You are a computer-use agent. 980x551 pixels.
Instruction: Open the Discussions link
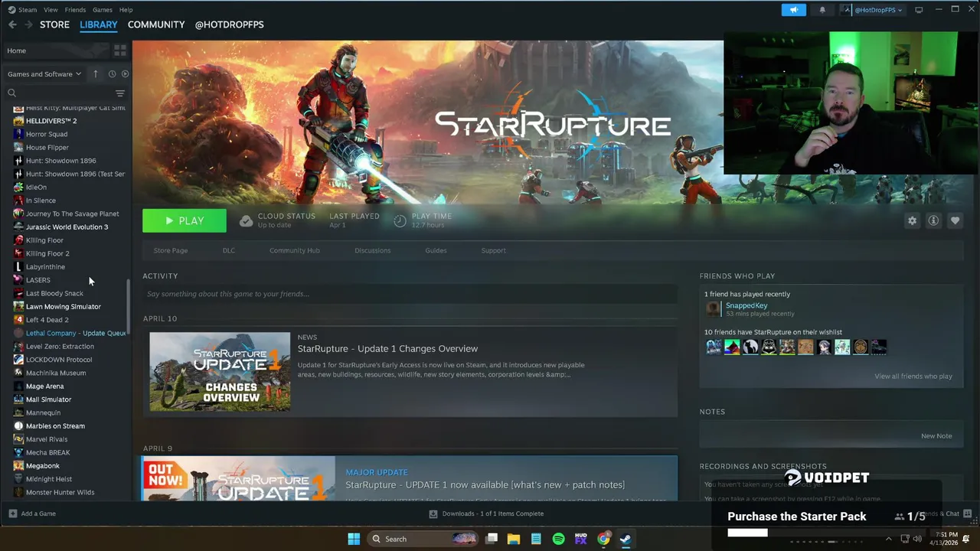pos(372,250)
